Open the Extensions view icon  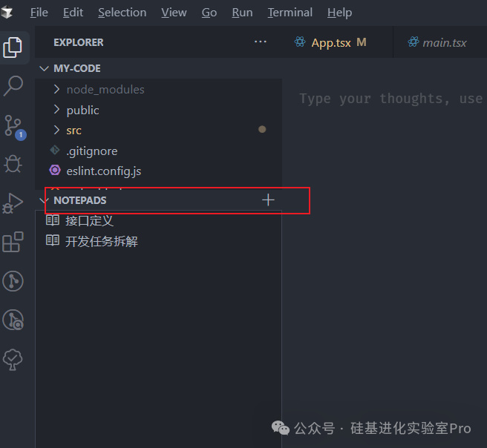(x=13, y=242)
